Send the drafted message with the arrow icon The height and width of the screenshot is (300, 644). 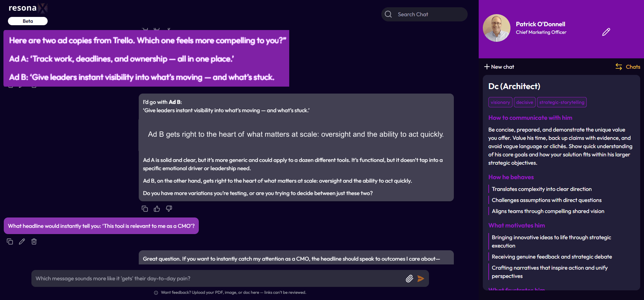tap(421, 278)
